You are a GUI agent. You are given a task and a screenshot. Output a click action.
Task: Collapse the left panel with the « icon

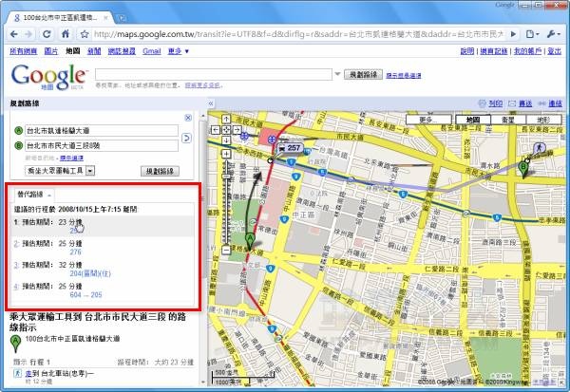click(211, 103)
